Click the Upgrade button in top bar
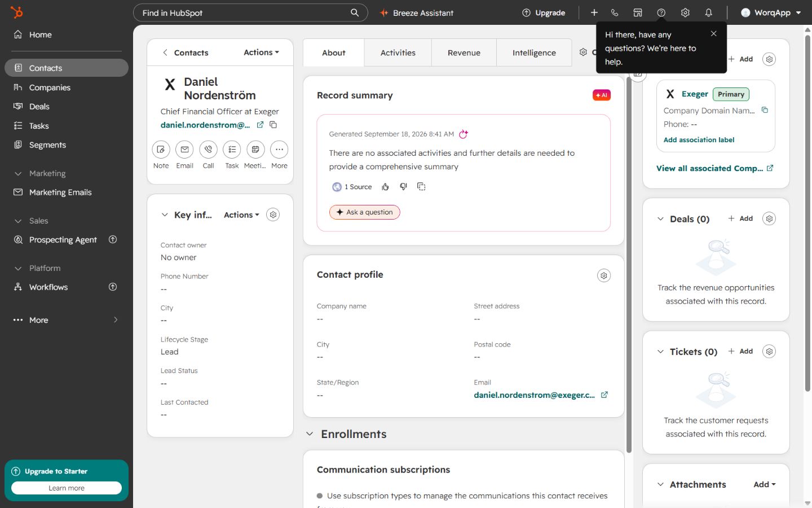This screenshot has width=812, height=508. 544,12
